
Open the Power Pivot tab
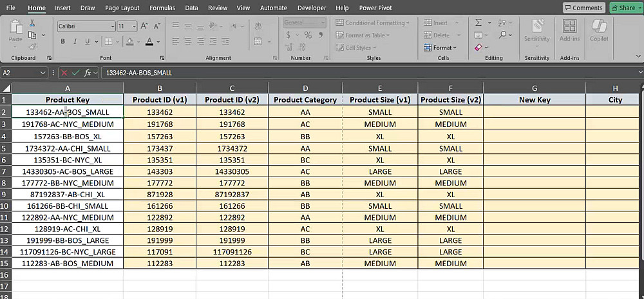point(377,8)
